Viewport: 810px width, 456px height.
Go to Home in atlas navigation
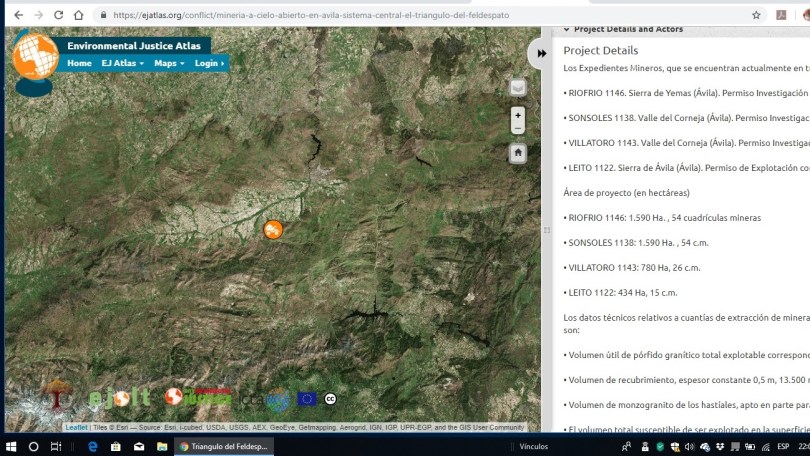tap(79, 63)
